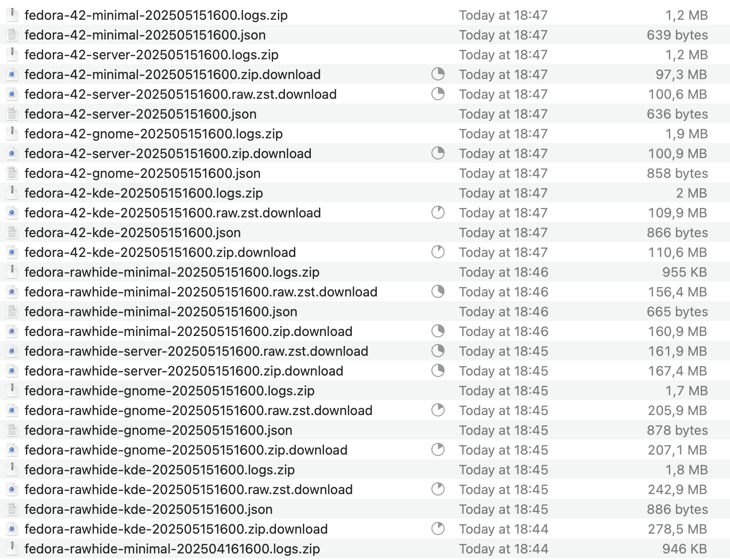Click icon of fedora-42-server-202505151600.logs.zip

(x=12, y=55)
